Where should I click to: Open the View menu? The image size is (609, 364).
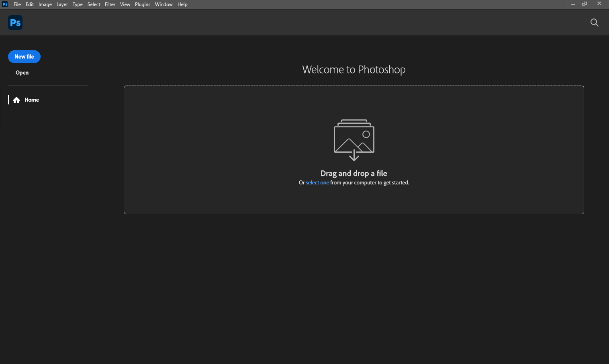point(125,4)
